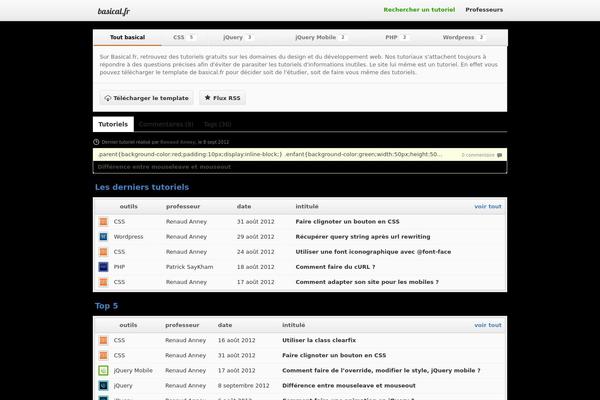This screenshot has width=600, height=400.
Task: Click the Flux RSS button
Action: (222, 98)
